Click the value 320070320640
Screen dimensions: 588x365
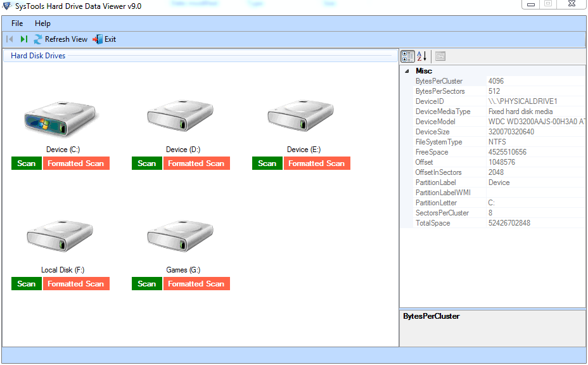click(x=511, y=132)
